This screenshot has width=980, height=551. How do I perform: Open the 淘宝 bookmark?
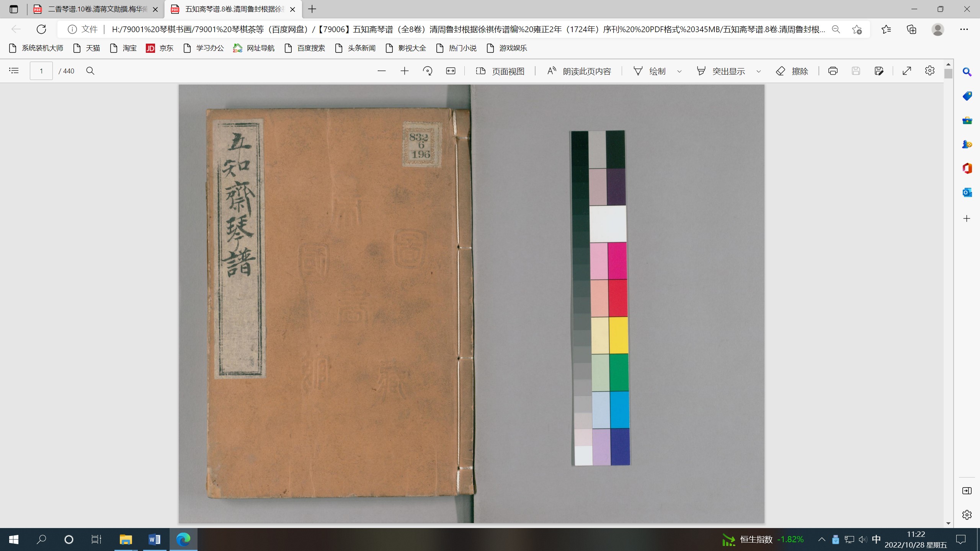click(123, 48)
